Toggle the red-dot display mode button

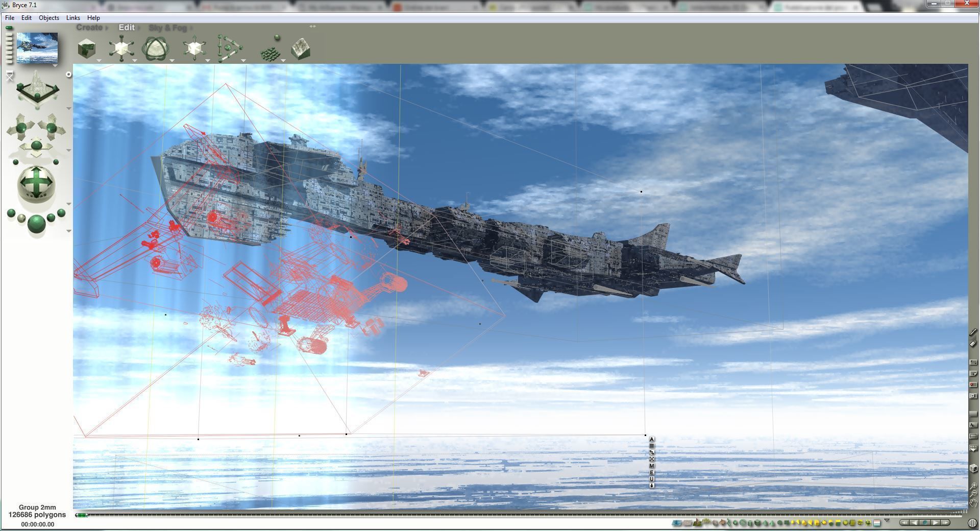tap(973, 384)
